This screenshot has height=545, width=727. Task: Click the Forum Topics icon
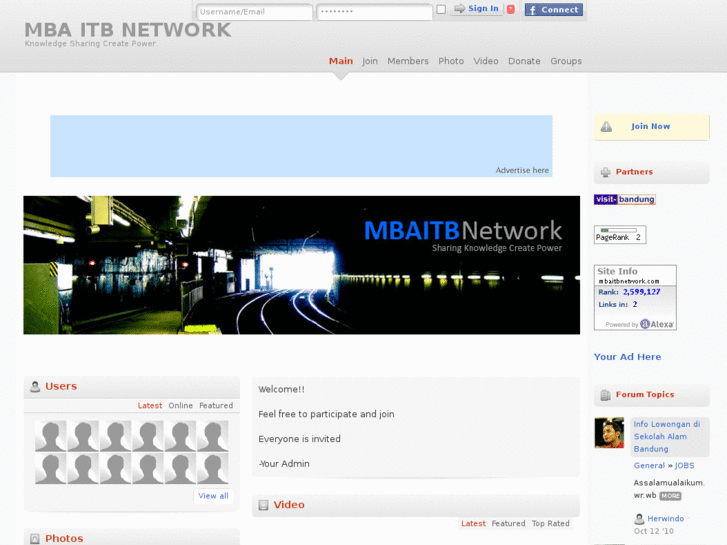click(x=606, y=395)
